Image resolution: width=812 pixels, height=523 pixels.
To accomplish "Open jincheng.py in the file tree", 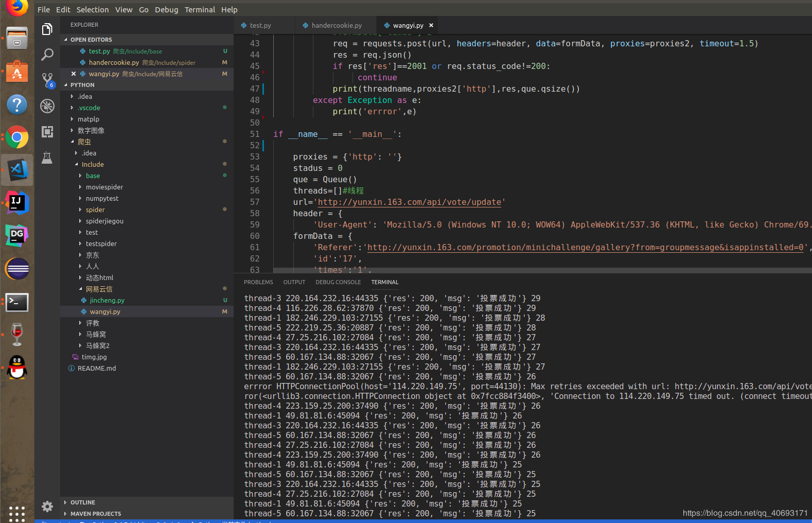I will coord(107,300).
